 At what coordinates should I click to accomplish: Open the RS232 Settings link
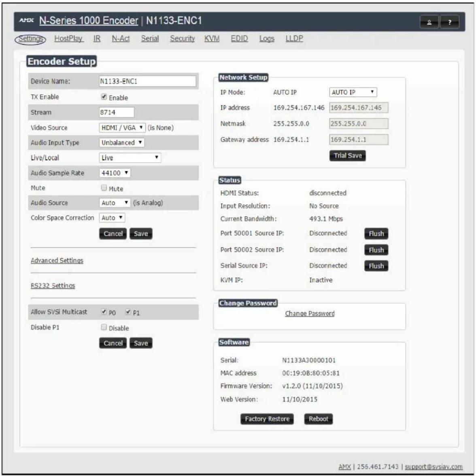point(53,286)
